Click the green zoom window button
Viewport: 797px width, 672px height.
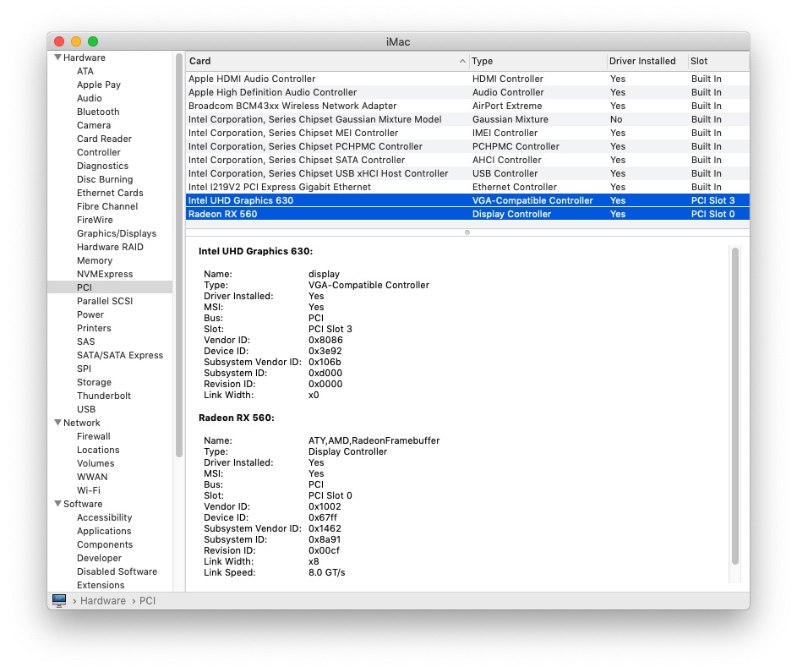[x=93, y=41]
